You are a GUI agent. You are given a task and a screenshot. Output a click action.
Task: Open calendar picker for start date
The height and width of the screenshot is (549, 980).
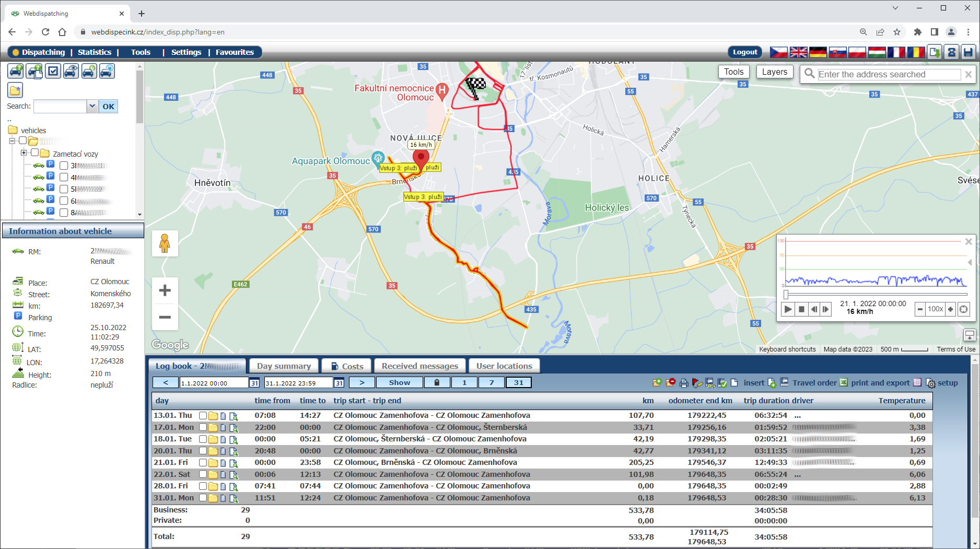point(254,383)
